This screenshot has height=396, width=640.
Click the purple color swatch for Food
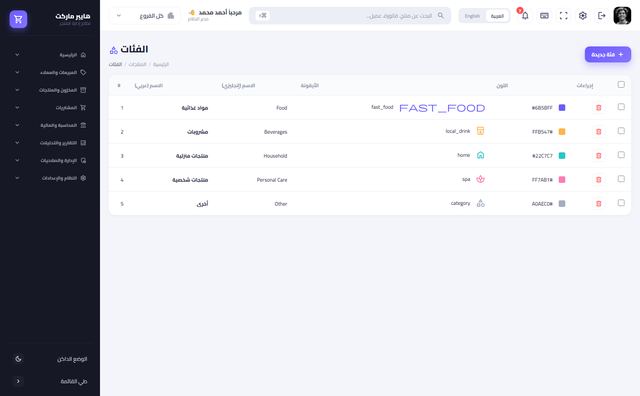(562, 108)
